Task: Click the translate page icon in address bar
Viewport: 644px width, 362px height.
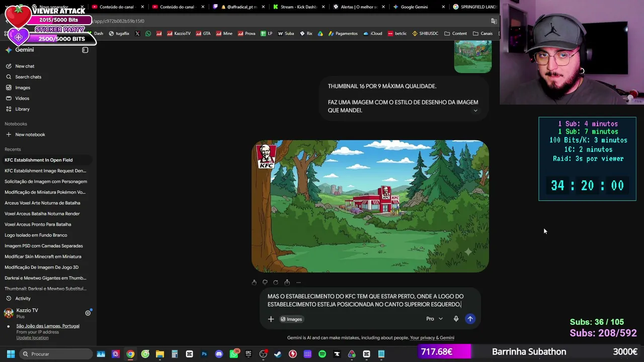Action: (494, 21)
